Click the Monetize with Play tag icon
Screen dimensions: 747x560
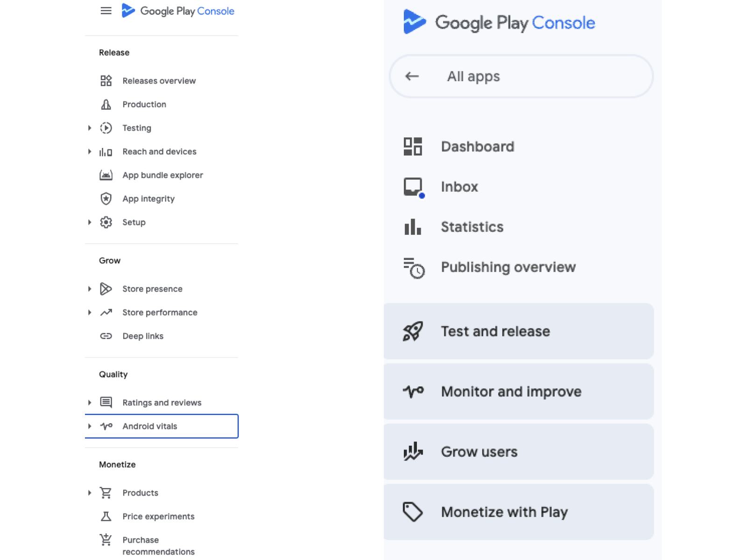(x=413, y=511)
